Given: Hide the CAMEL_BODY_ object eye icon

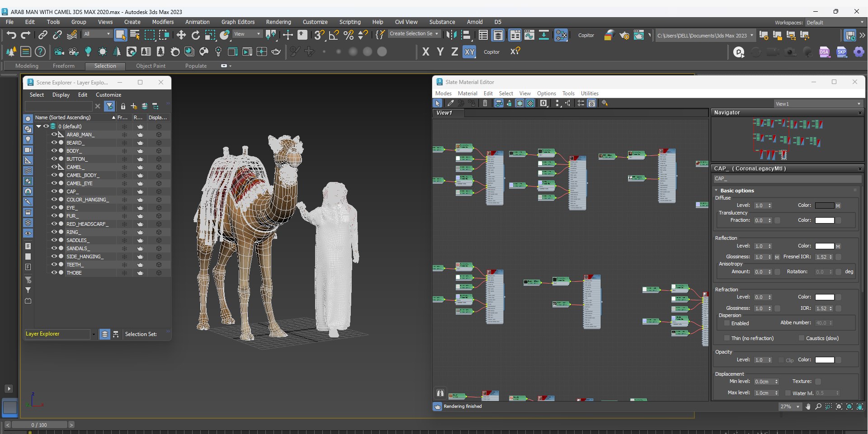Looking at the screenshot, I should click(54, 175).
